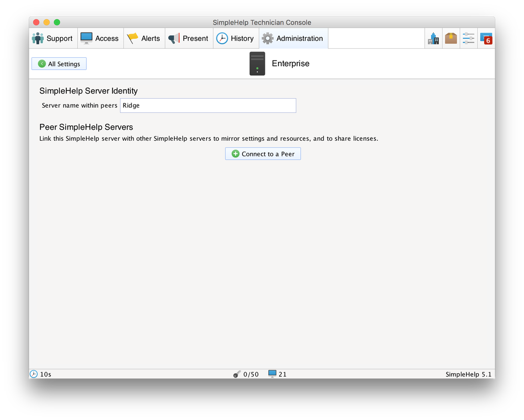524x420 pixels.
Task: Click the Enterprise server tower icon
Action: [258, 64]
